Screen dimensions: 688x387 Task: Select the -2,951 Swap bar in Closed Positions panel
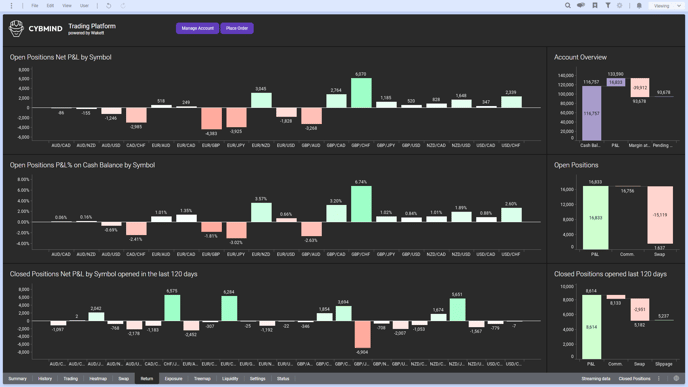[640, 310]
